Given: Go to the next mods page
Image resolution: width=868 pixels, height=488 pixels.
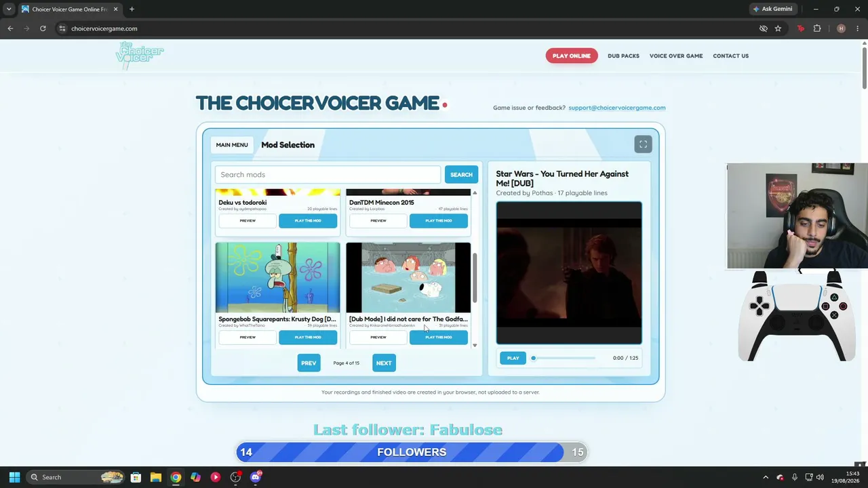Looking at the screenshot, I should click(x=384, y=363).
